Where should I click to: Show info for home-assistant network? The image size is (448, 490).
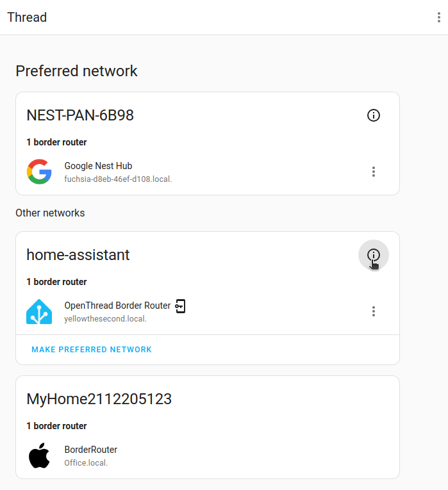point(374,255)
